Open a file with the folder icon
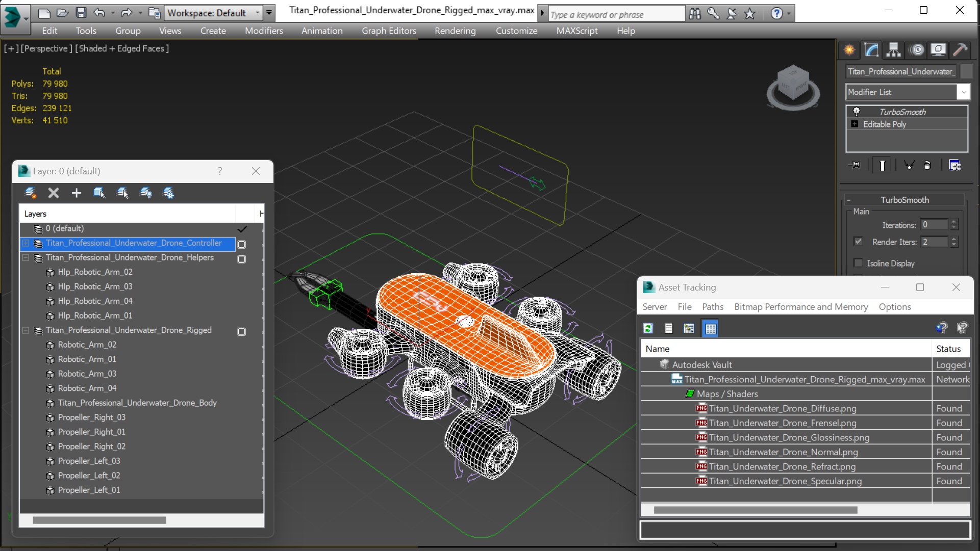The height and width of the screenshot is (551, 980). click(62, 13)
